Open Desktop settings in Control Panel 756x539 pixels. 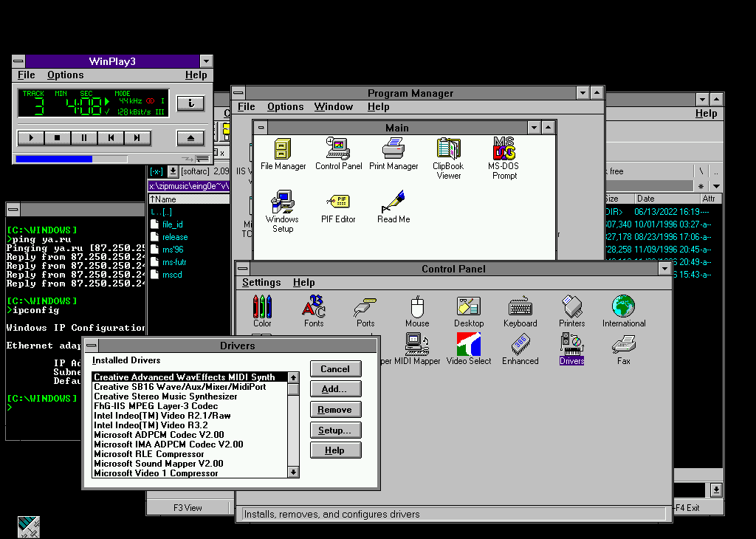point(469,311)
